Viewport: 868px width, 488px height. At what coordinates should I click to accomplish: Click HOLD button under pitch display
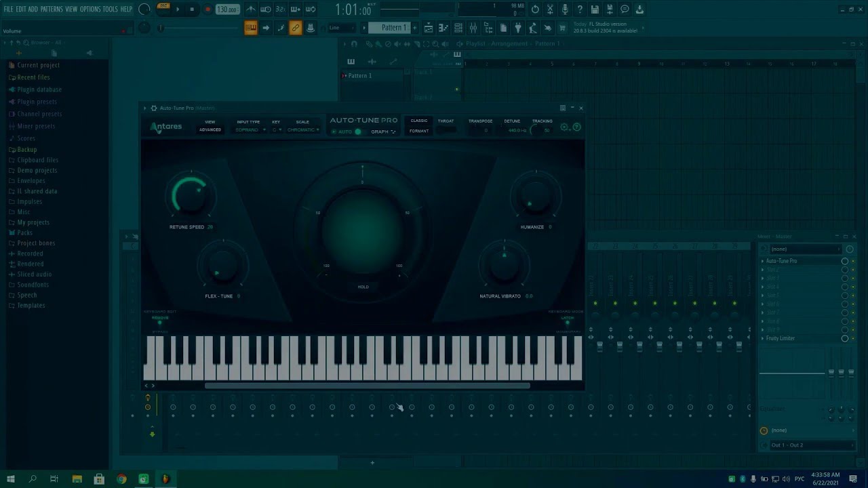coord(363,287)
